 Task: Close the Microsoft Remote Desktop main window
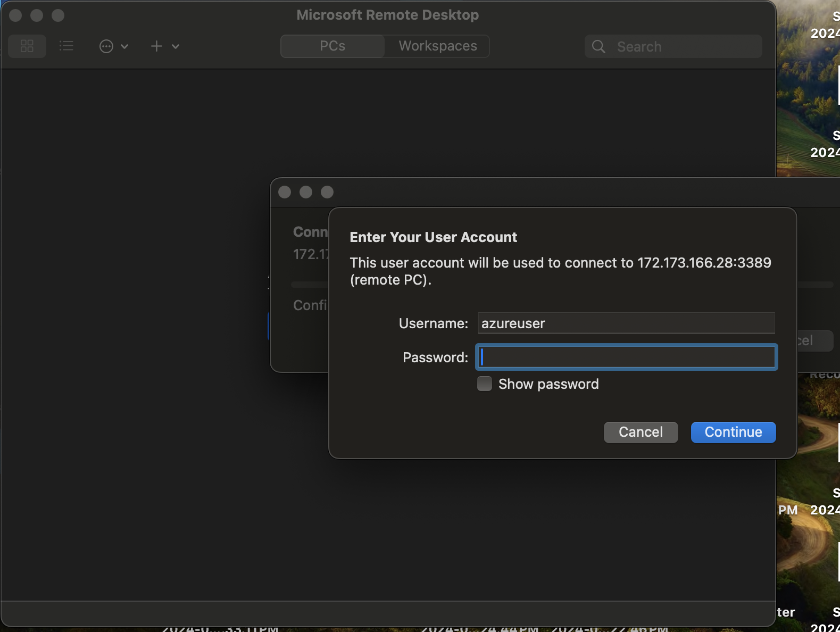pyautogui.click(x=15, y=15)
